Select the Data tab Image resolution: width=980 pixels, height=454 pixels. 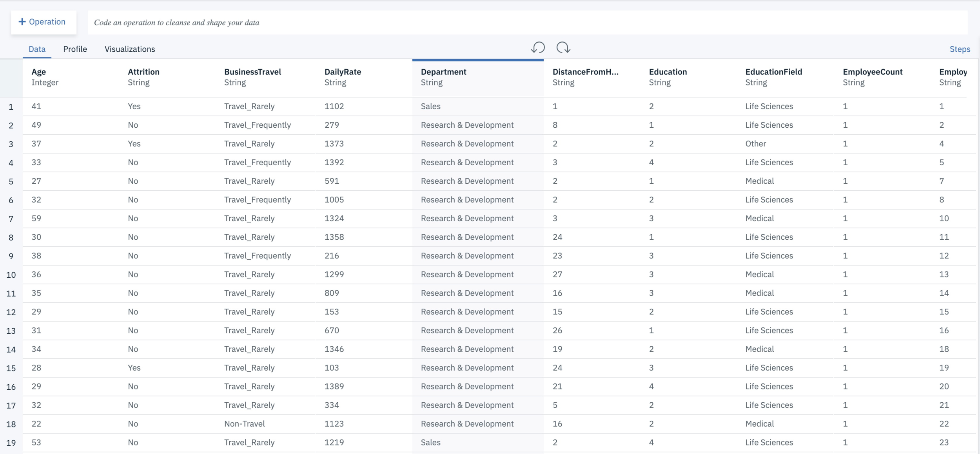[x=37, y=49]
